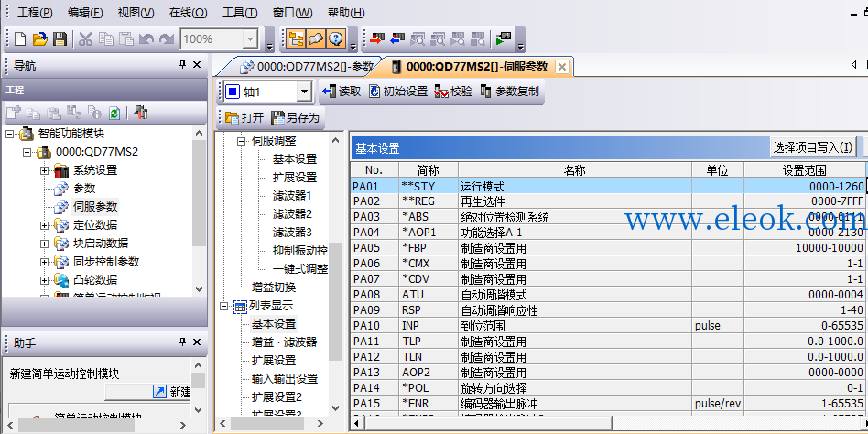The width and height of the screenshot is (868, 434).
Task: Click the 读取 read arrow icon
Action: [x=330, y=92]
